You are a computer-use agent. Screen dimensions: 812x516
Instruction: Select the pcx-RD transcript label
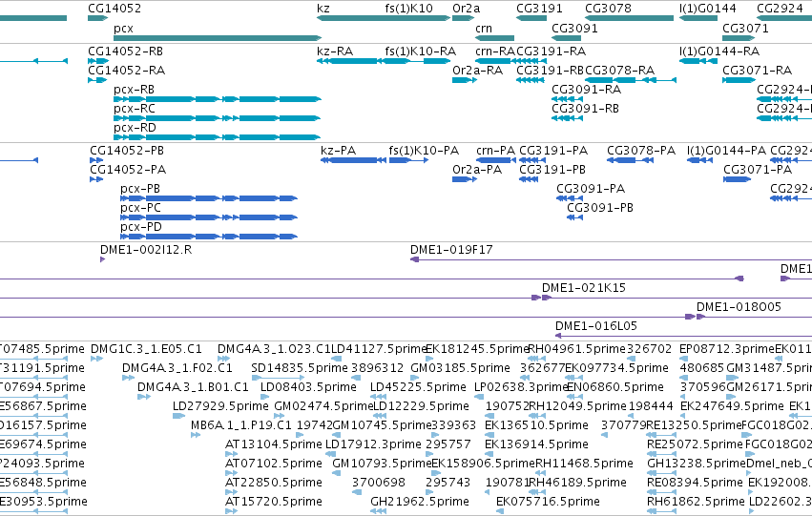[x=135, y=128]
